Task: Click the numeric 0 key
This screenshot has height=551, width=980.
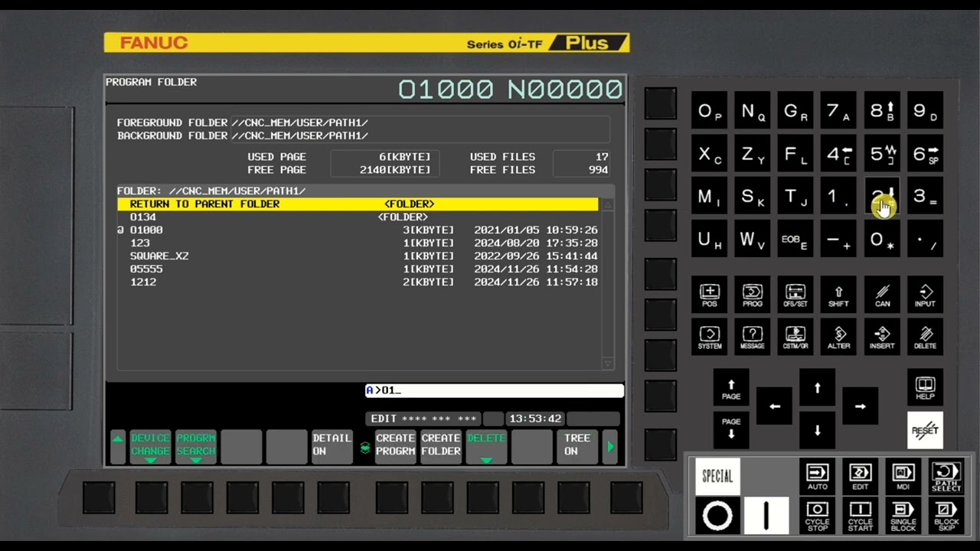Action: tap(882, 240)
